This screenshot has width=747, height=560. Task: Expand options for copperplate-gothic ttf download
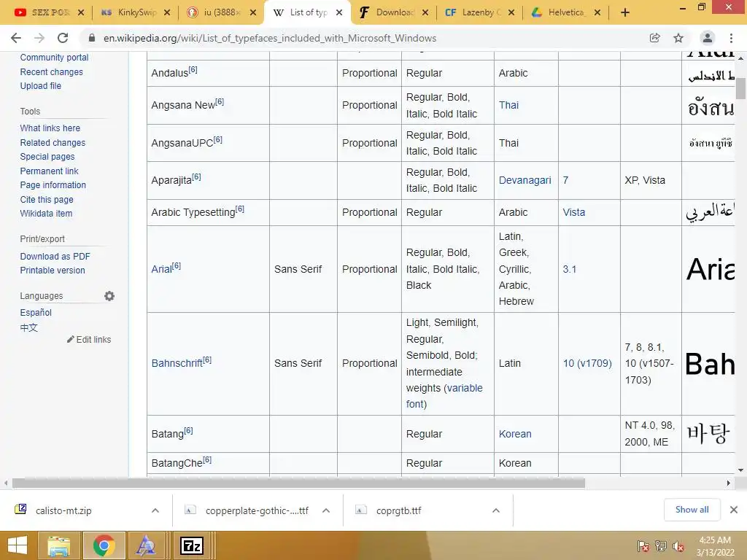pos(326,510)
